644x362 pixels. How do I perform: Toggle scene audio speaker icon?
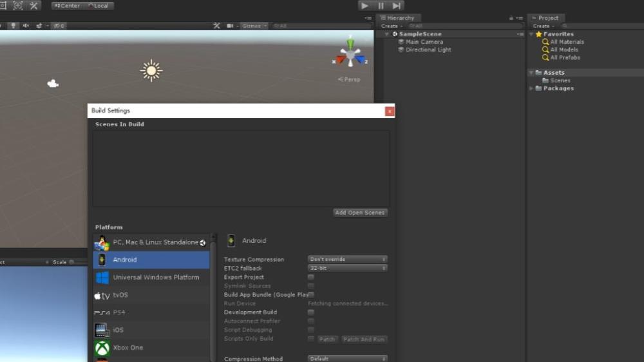point(26,26)
